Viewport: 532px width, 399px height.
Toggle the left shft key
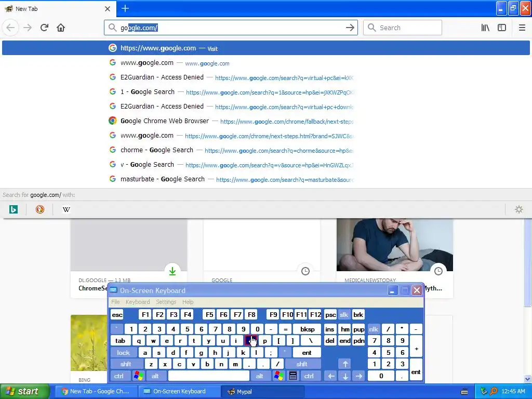click(x=126, y=364)
